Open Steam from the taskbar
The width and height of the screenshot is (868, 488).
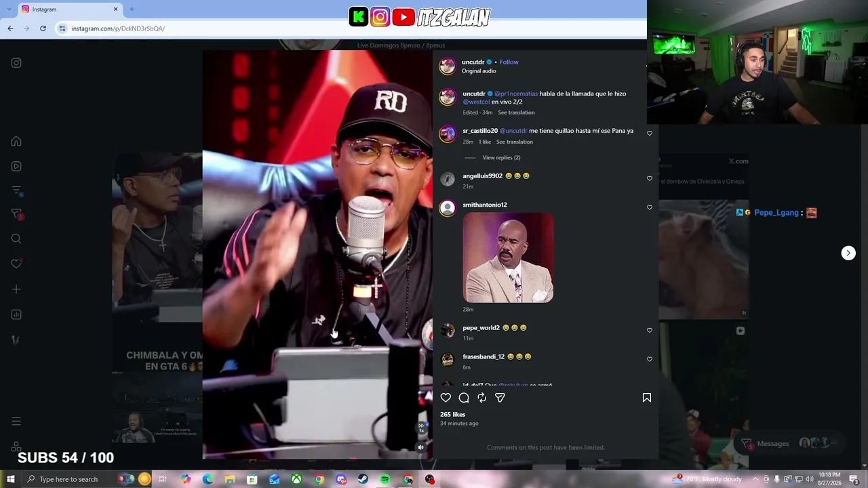click(x=363, y=479)
